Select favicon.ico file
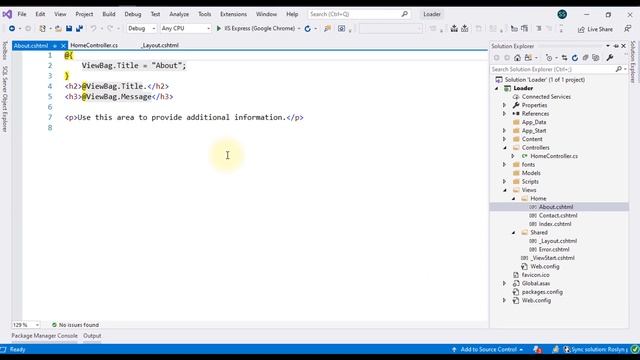 [x=535, y=275]
